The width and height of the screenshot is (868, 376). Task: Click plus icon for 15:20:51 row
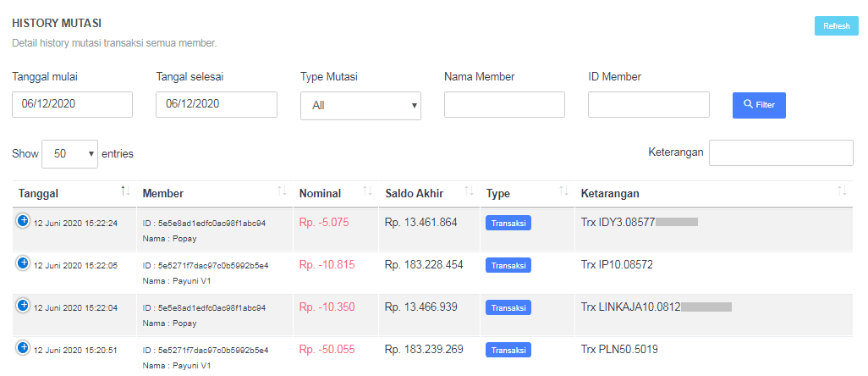(24, 347)
